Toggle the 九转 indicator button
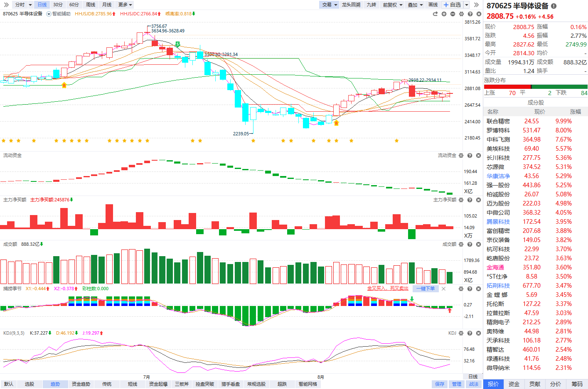Image resolution: width=588 pixels, height=389 pixels. (371, 5)
